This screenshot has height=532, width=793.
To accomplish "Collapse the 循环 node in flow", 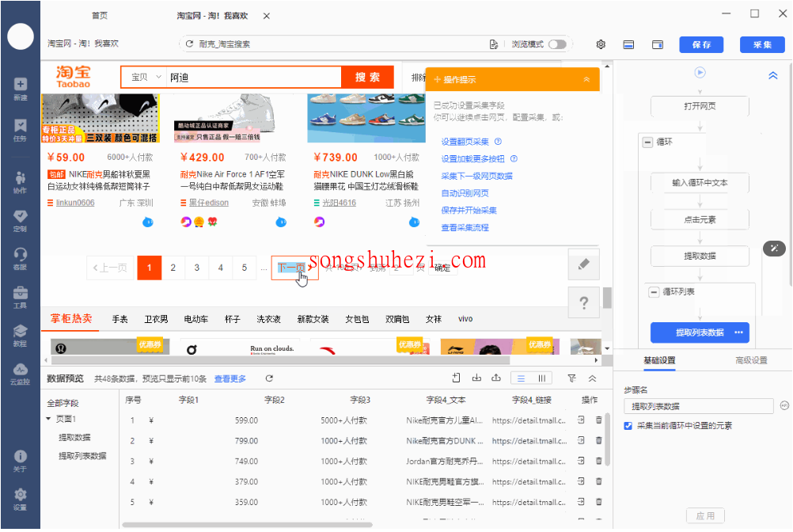I will click(x=647, y=142).
